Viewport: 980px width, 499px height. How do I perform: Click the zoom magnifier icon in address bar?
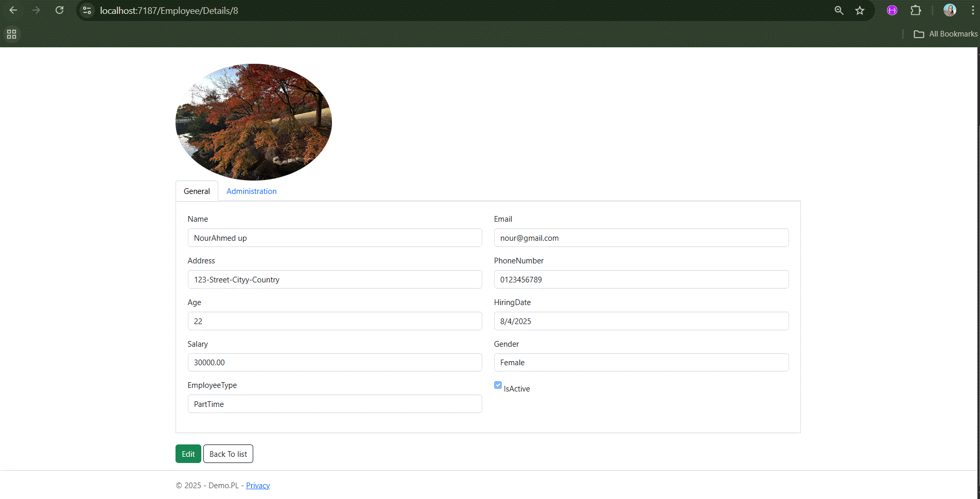[839, 10]
